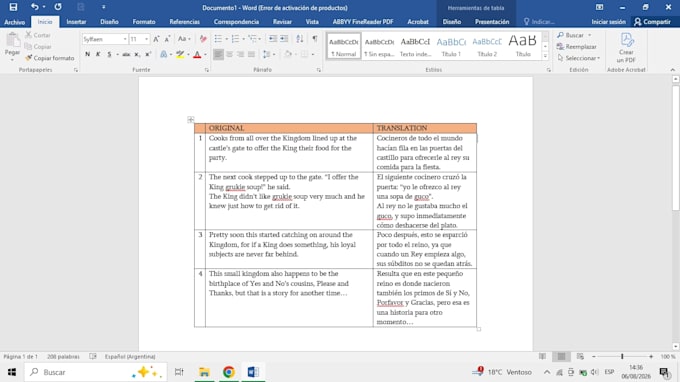680x382 pixels.
Task: Toggle superscript formatting
Action: pyautogui.click(x=148, y=54)
